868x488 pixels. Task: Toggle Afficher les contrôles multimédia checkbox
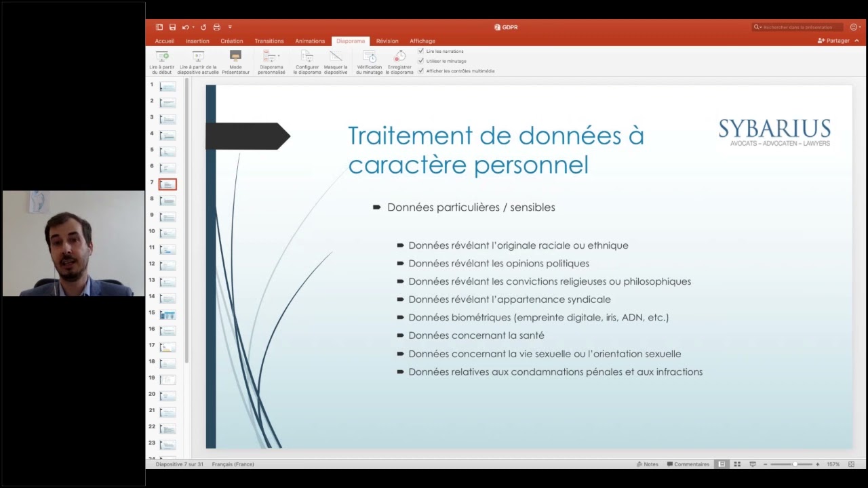[421, 70]
